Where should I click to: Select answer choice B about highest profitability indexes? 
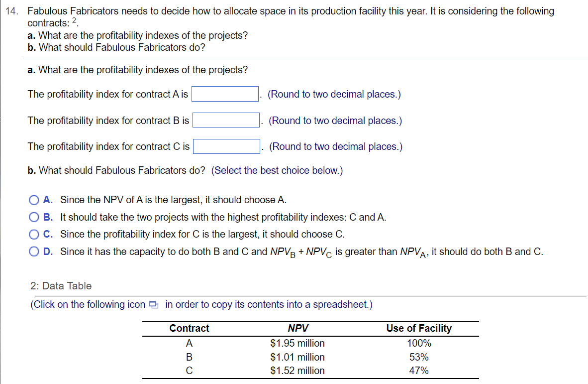(x=34, y=217)
